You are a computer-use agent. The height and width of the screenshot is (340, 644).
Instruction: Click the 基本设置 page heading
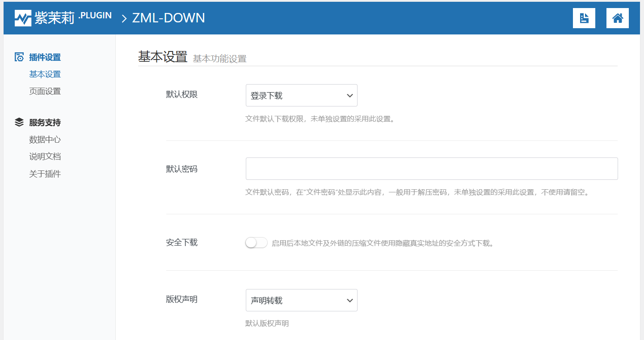(163, 57)
